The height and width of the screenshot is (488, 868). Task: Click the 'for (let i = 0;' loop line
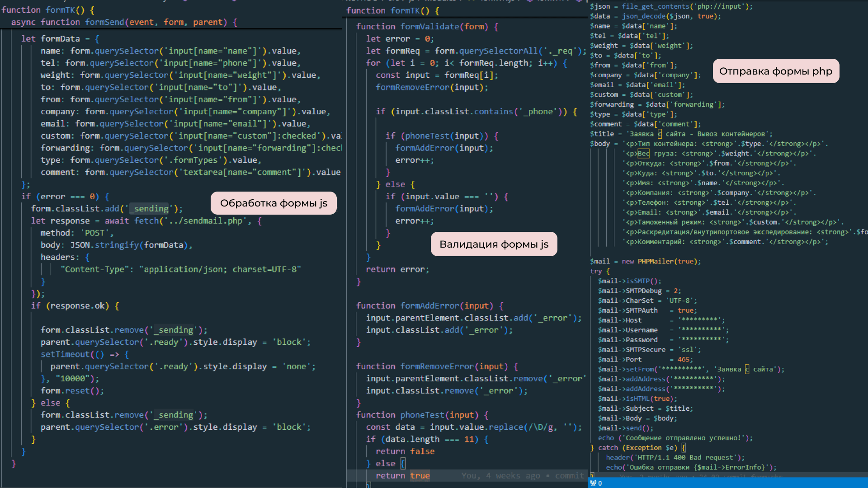[467, 63]
